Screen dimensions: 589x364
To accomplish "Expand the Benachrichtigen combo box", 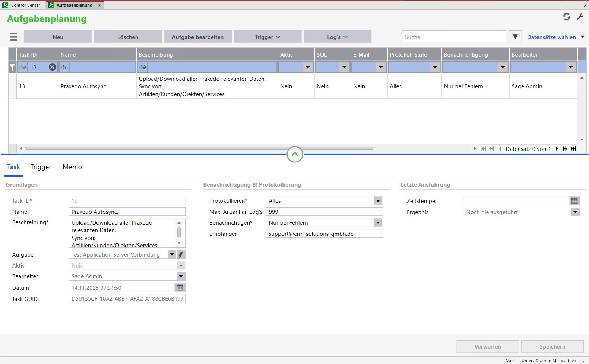I will (378, 222).
